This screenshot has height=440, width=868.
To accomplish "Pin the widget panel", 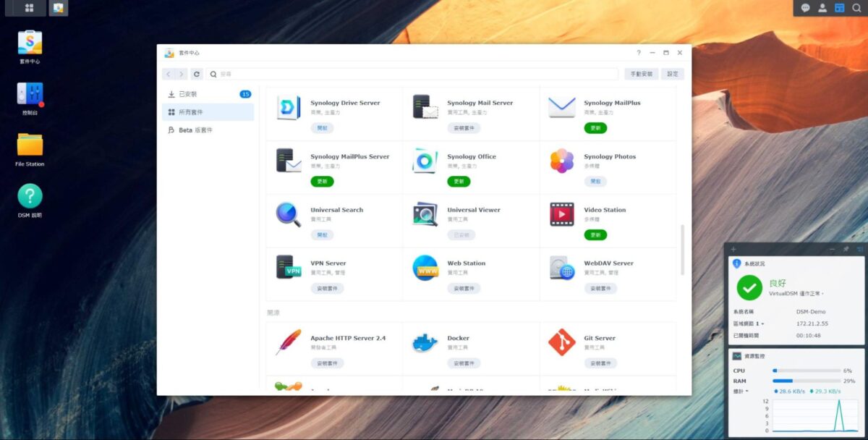I will pos(846,250).
